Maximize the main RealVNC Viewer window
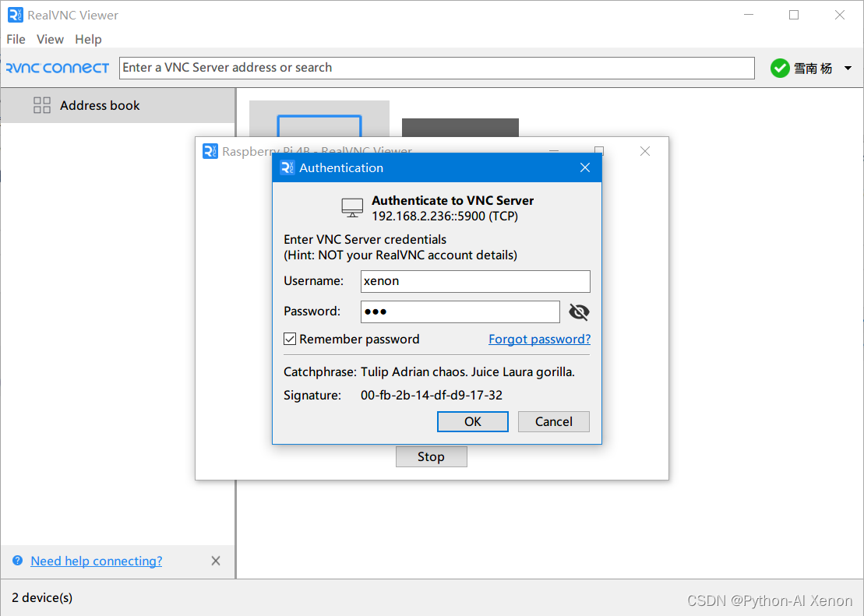This screenshot has width=864, height=616. click(793, 15)
